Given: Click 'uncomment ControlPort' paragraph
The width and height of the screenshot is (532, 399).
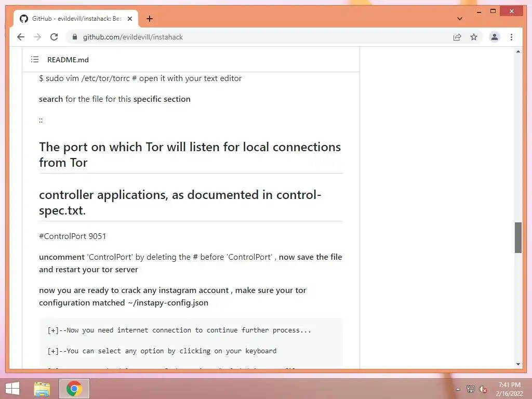Looking at the screenshot, I should pyautogui.click(x=190, y=263).
